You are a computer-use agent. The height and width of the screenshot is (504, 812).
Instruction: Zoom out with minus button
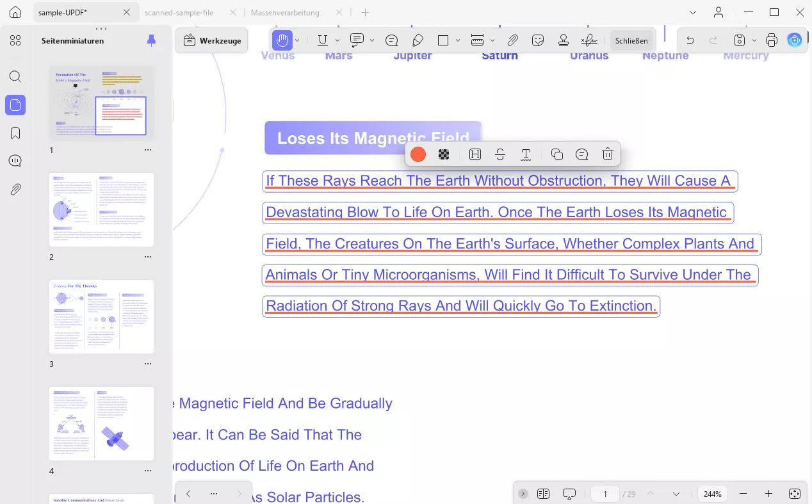pyautogui.click(x=743, y=494)
